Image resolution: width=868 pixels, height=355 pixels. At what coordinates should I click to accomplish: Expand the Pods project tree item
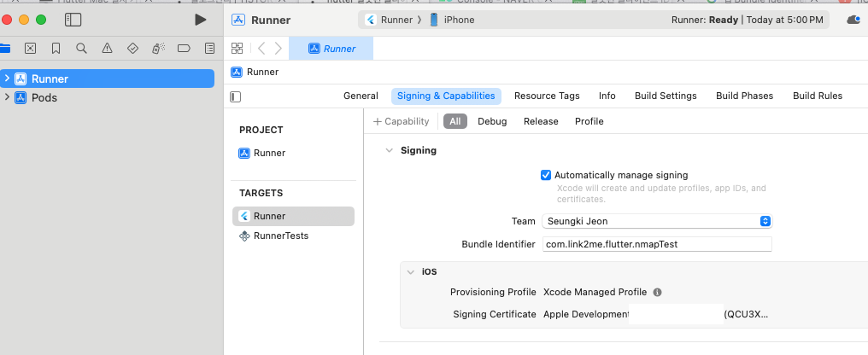click(7, 97)
